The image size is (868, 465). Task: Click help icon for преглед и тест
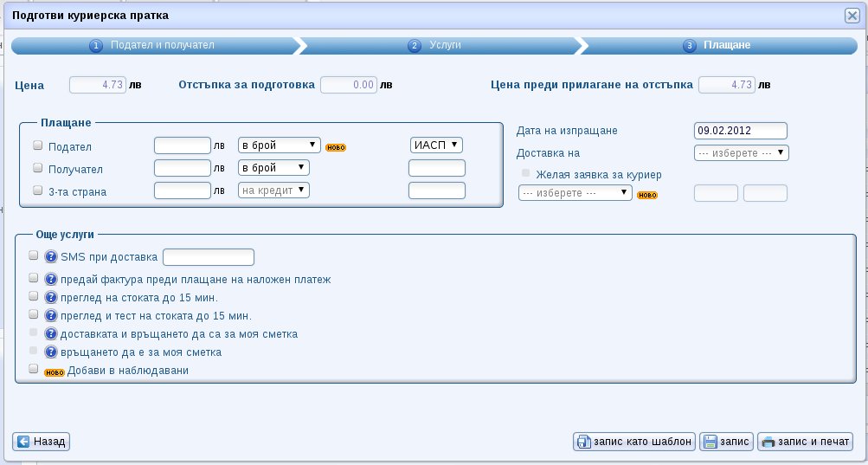point(51,316)
